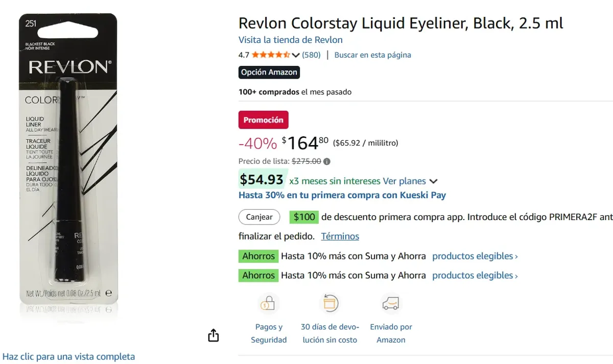Visit the Revlon store link
The image size is (613, 364).
click(290, 39)
